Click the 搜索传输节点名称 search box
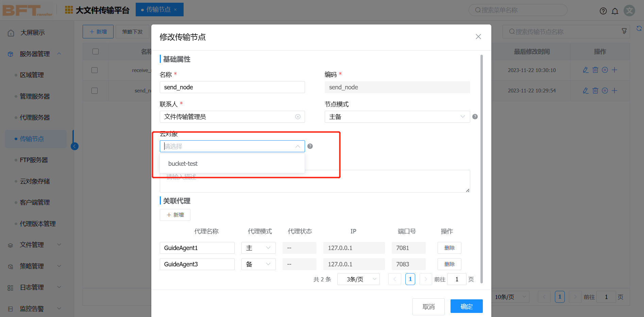 (566, 32)
